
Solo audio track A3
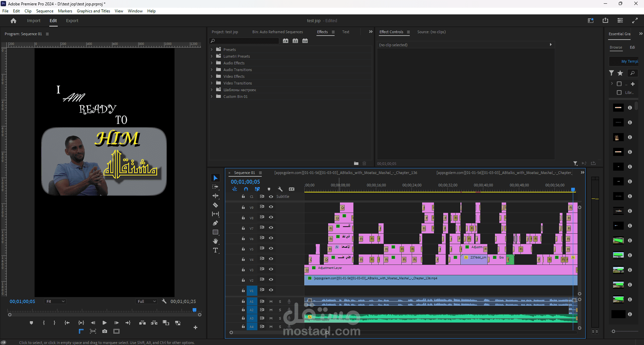280,318
